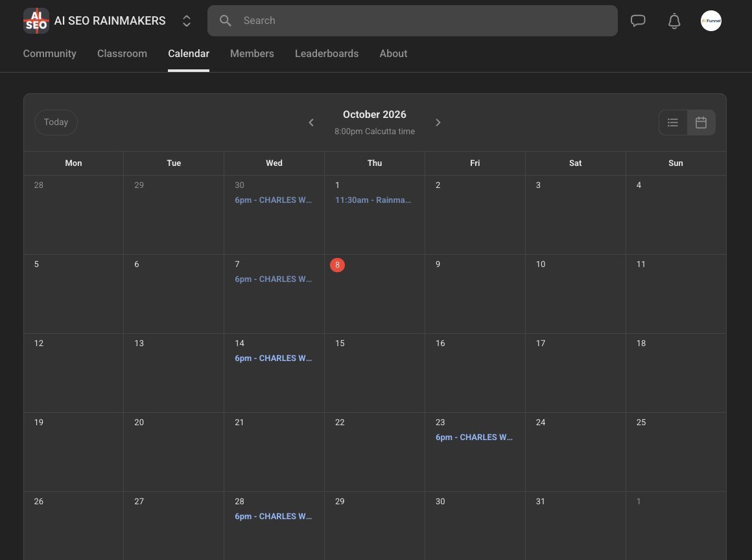752x560 pixels.
Task: Go to previous month arrow
Action: [x=311, y=122]
